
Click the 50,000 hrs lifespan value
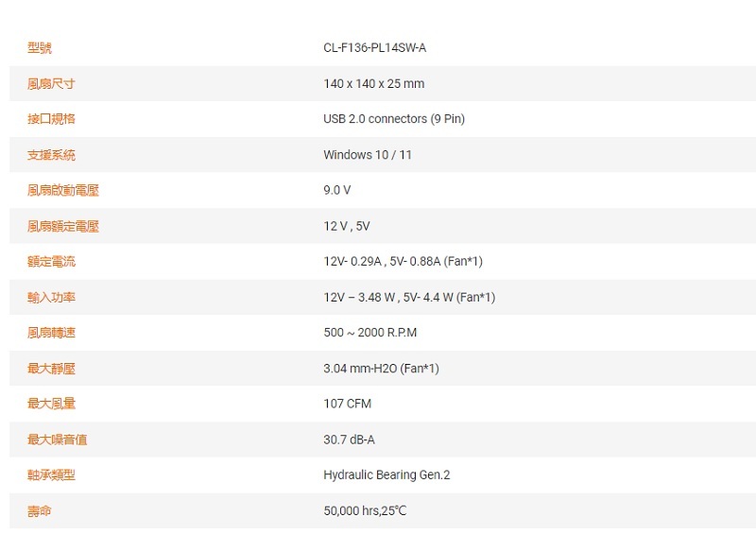click(365, 510)
